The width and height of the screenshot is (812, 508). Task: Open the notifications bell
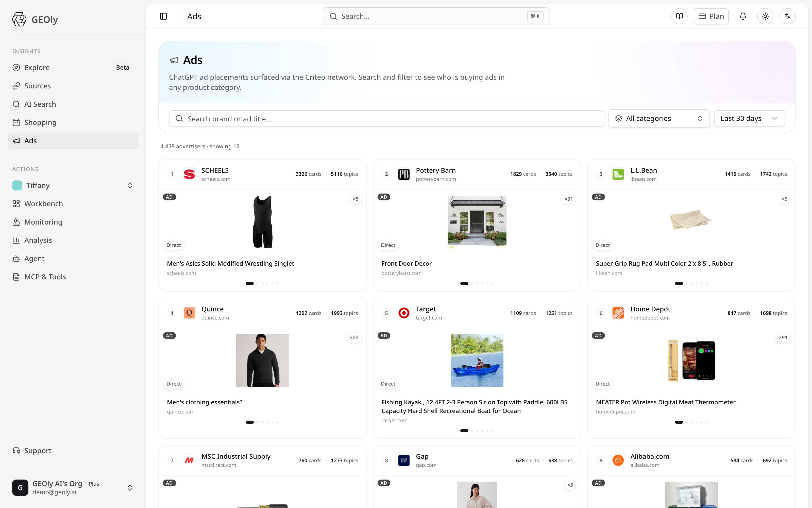pos(743,16)
